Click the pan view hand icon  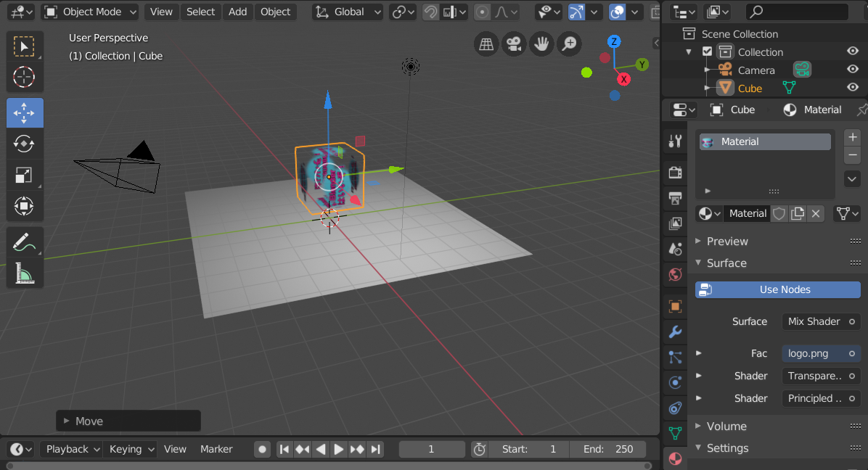tap(541, 44)
